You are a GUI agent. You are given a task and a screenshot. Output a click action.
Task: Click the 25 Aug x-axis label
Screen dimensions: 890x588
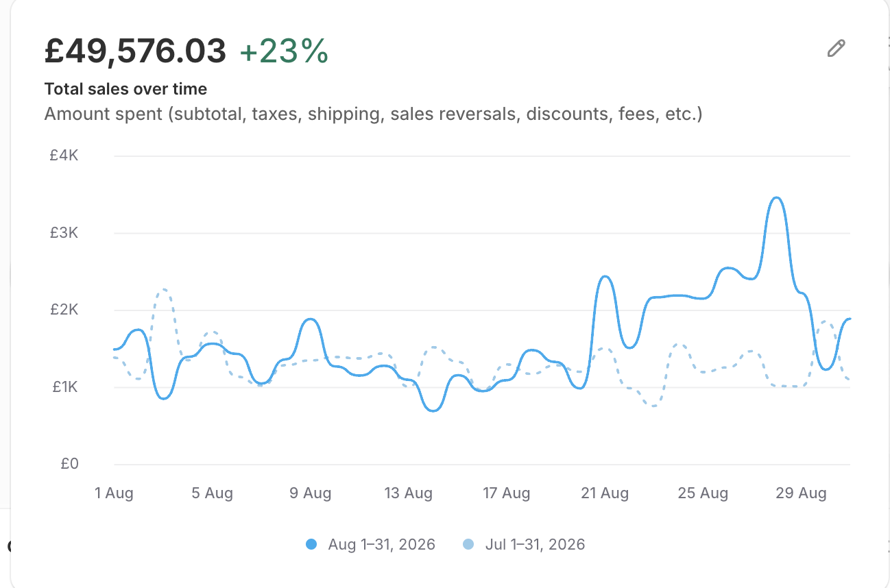[x=703, y=493]
